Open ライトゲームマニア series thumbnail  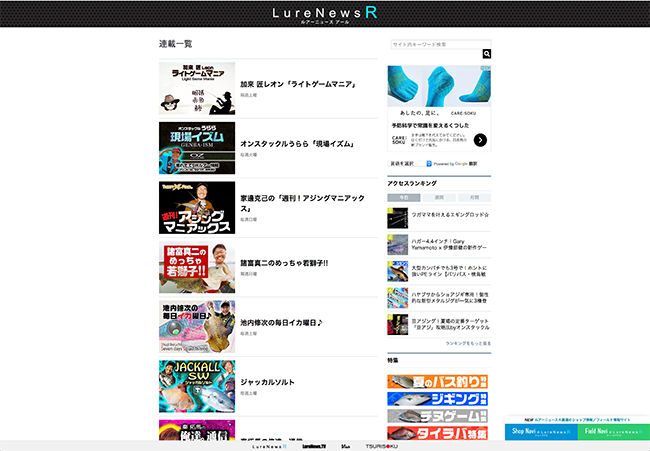click(197, 88)
